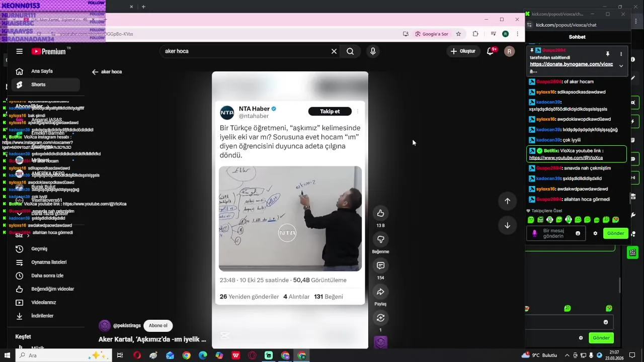
Task: Open Microsoft Edge from taskbar
Action: click(203, 355)
